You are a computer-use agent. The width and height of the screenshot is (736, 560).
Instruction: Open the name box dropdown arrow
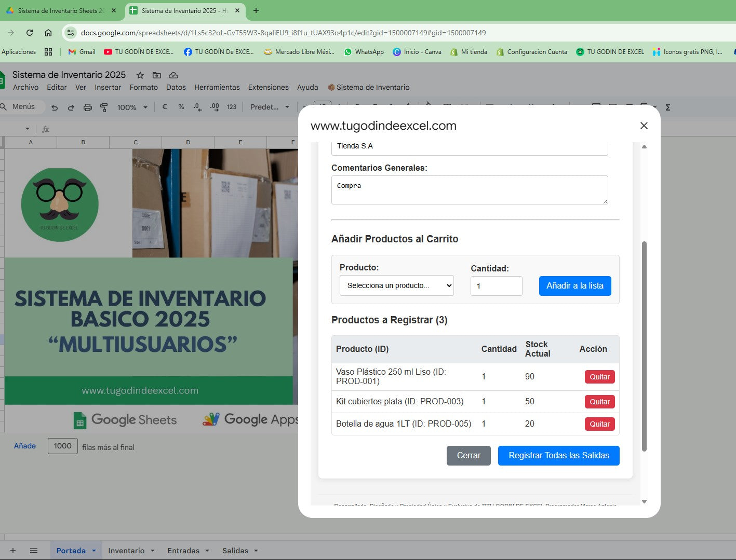click(28, 129)
